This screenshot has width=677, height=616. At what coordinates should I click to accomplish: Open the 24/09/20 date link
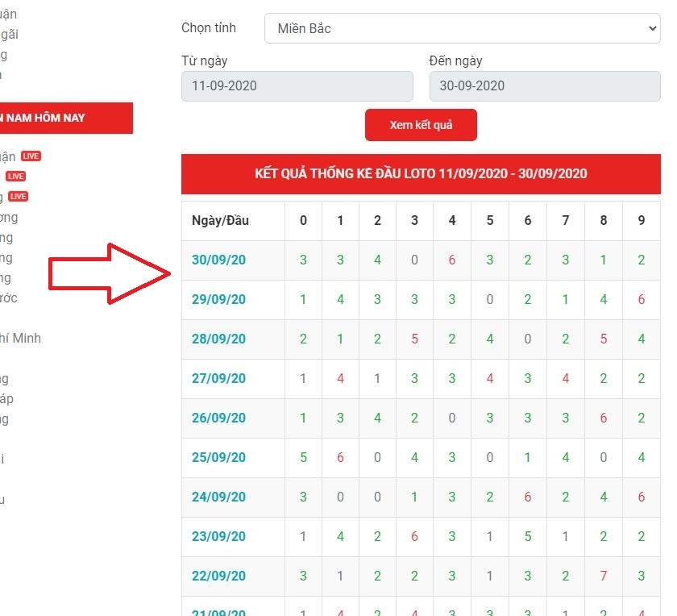click(x=218, y=497)
